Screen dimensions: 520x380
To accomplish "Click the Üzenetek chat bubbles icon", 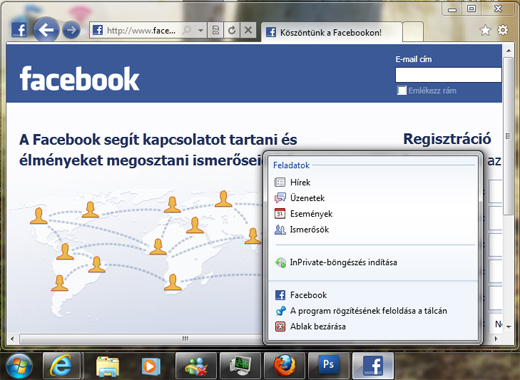I will 280,198.
